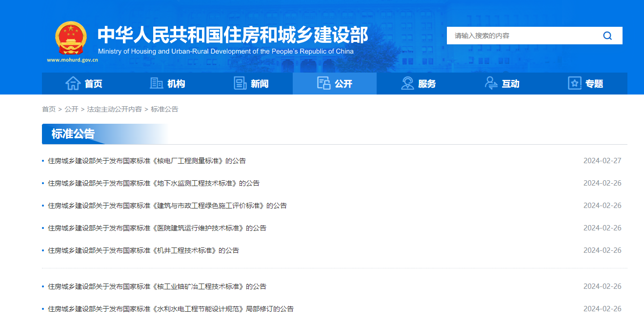
Task: Click the house icon for 首页
Action: click(73, 83)
